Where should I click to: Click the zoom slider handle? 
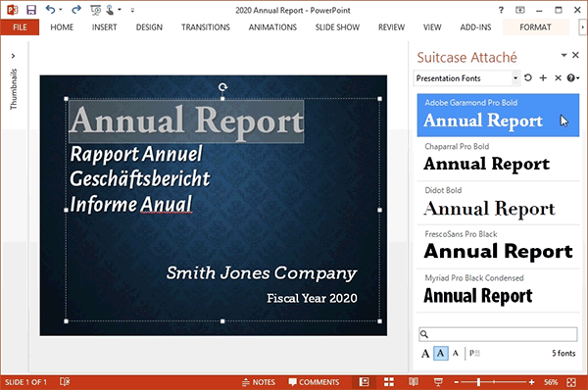point(478,382)
